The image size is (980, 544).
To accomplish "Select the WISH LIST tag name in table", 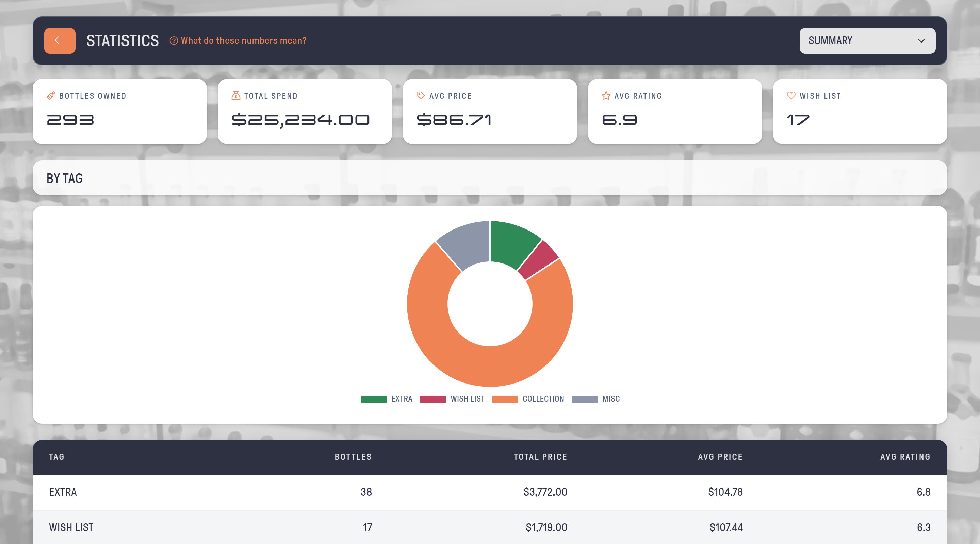I will 71,528.
